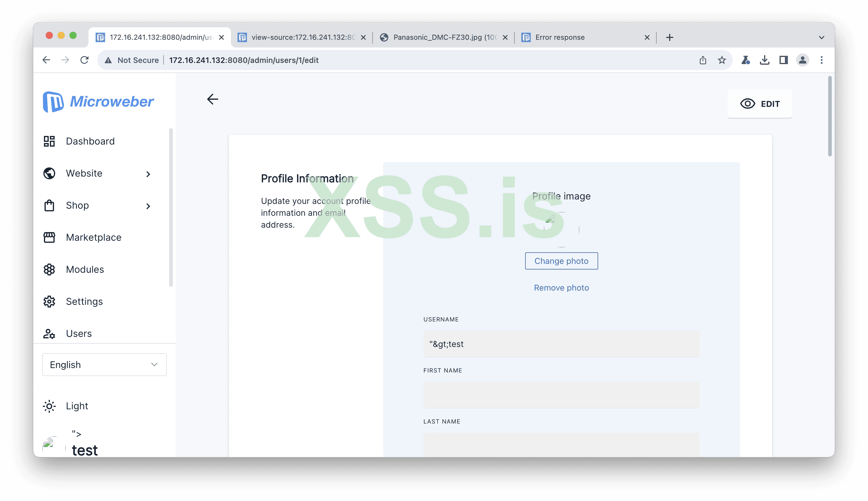Open Settings in the sidebar

(84, 302)
